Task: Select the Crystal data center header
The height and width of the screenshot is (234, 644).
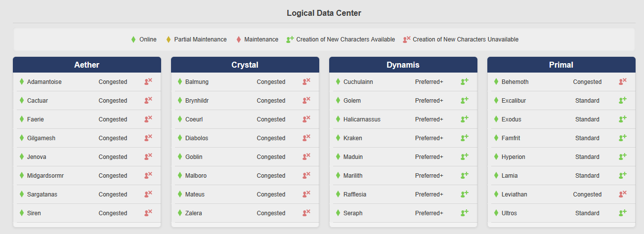Action: click(245, 65)
